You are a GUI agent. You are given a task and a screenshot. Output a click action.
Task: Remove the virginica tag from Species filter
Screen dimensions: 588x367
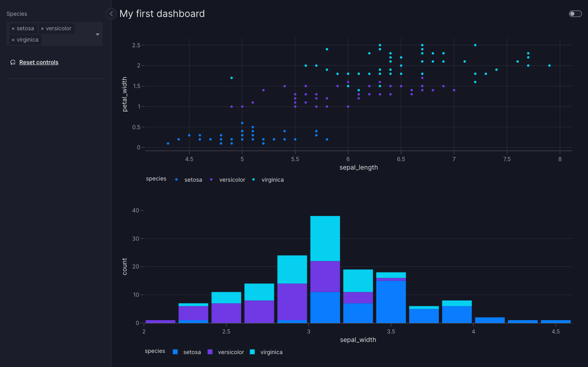tap(13, 40)
